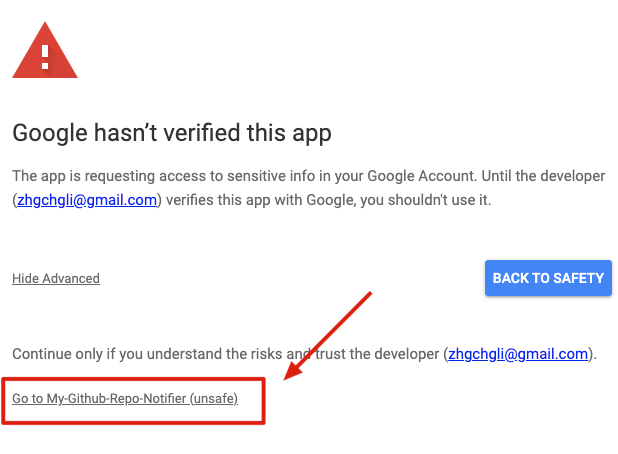Click the "(unsafe)" word in the bottom link
618x454 pixels.
(214, 398)
